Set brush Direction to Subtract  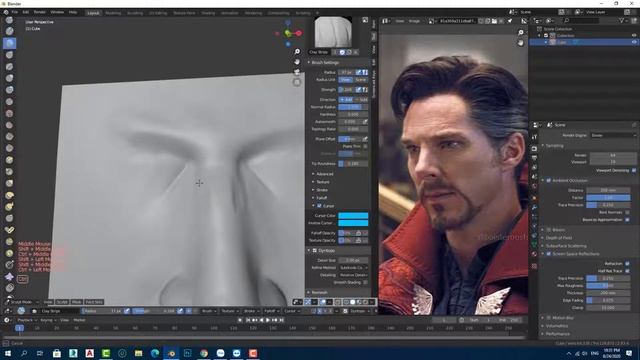[x=361, y=99]
